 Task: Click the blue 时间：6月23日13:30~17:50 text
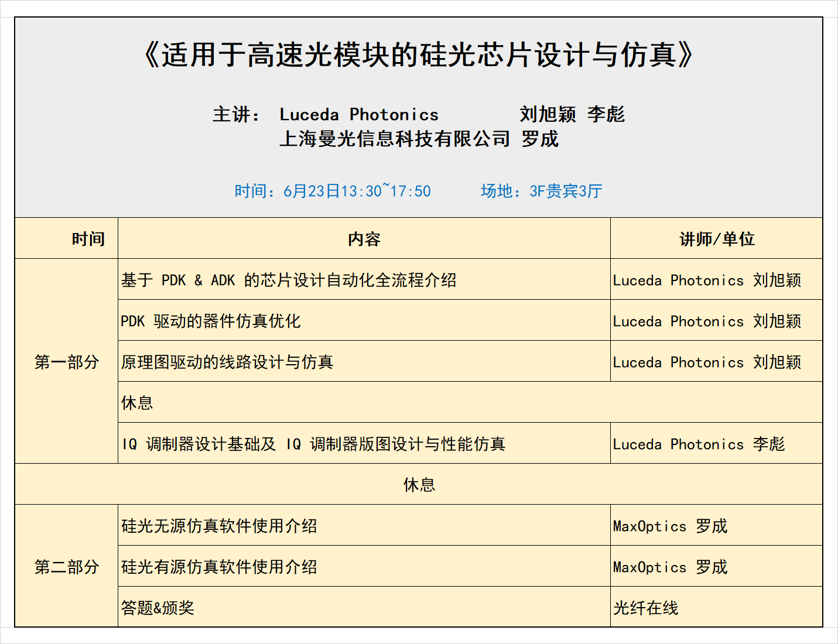[333, 191]
